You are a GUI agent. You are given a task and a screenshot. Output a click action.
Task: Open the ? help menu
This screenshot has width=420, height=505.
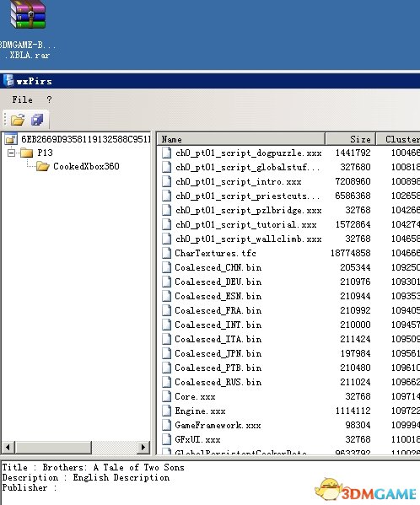click(49, 99)
